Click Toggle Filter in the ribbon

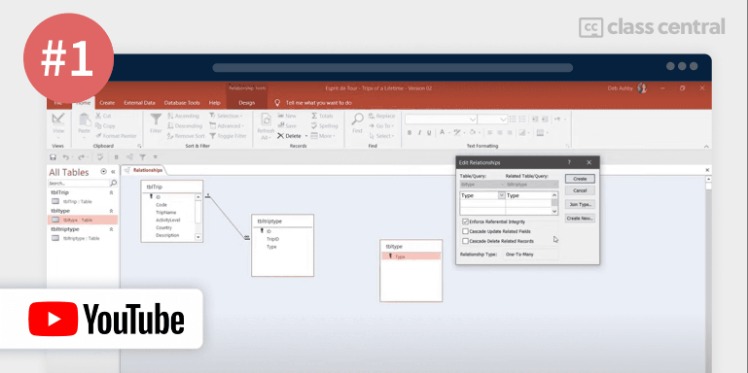[x=228, y=136]
